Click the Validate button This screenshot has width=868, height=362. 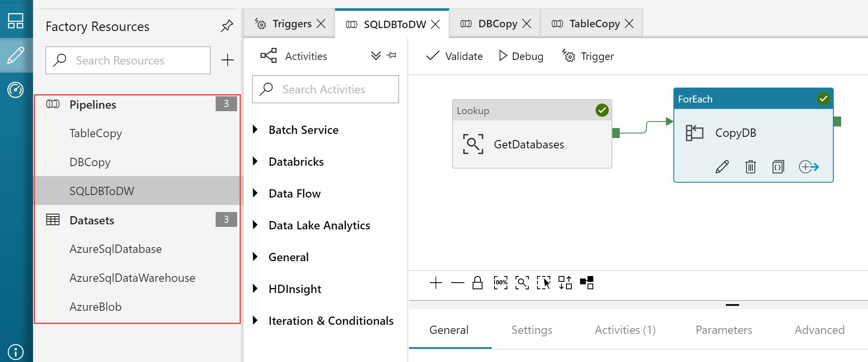coord(454,56)
